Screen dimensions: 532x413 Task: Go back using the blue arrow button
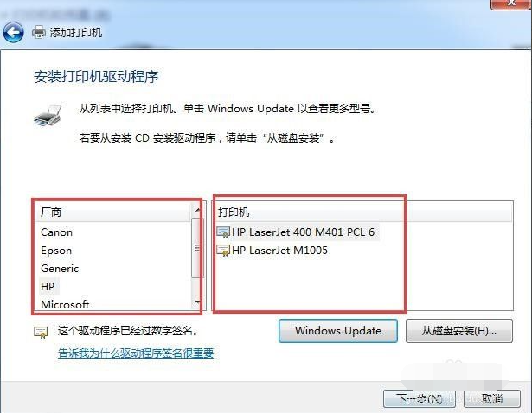[x=13, y=33]
